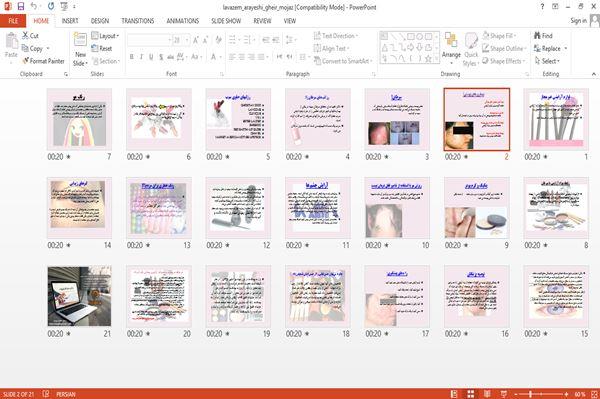This screenshot has height=399, width=600.
Task: Switch to Reading View in status bar
Action: point(487,394)
